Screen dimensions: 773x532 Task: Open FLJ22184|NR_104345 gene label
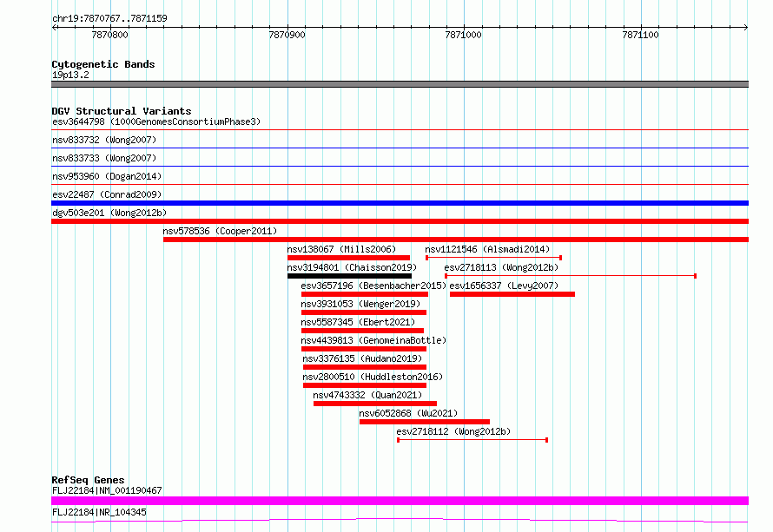click(99, 512)
